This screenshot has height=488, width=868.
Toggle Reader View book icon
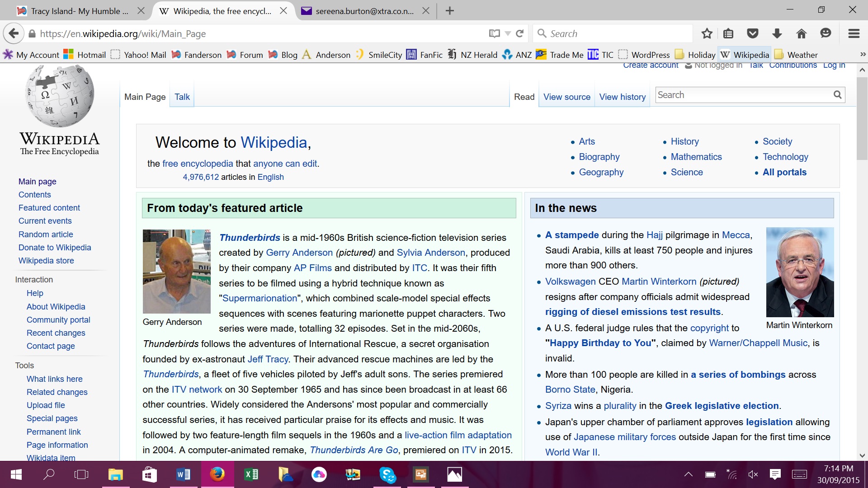494,33
